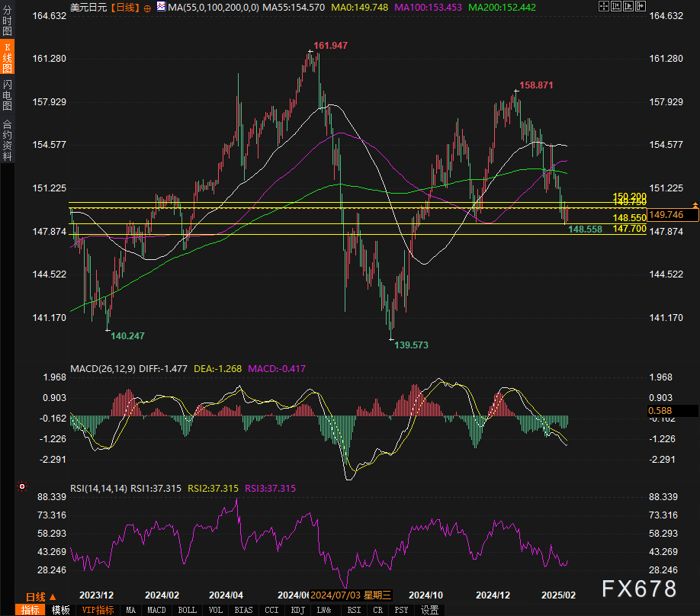This screenshot has width=700, height=616.
Task: Click the 147.700 yellow horizontal line label
Action: point(628,228)
